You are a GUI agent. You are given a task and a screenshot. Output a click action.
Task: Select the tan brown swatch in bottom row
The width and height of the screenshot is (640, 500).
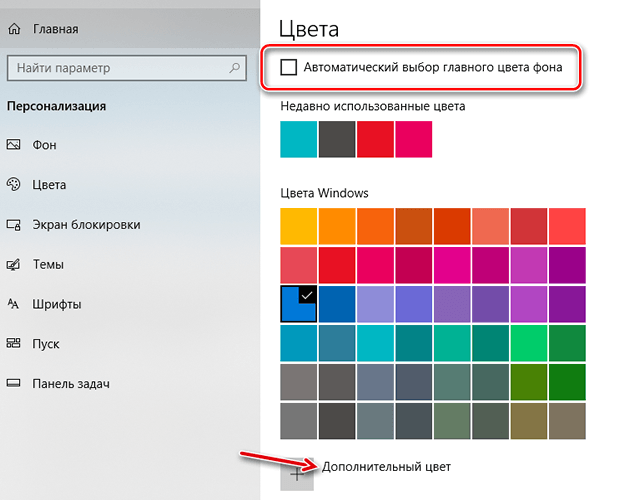(567, 421)
